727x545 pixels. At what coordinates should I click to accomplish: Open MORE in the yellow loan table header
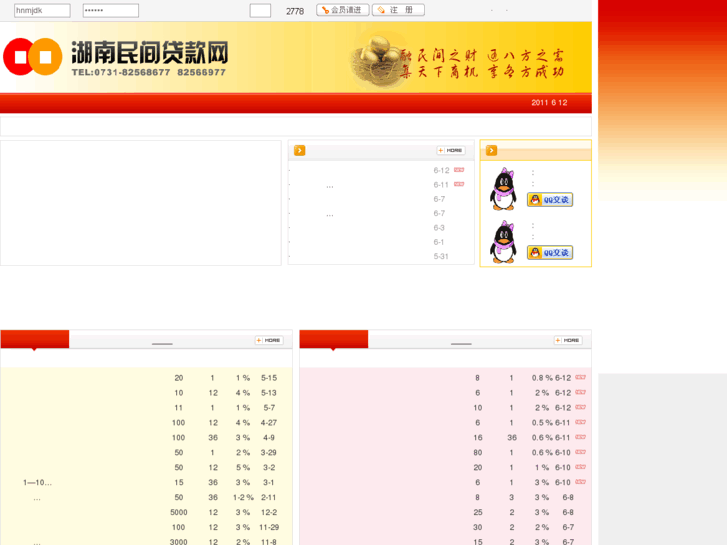pos(269,340)
